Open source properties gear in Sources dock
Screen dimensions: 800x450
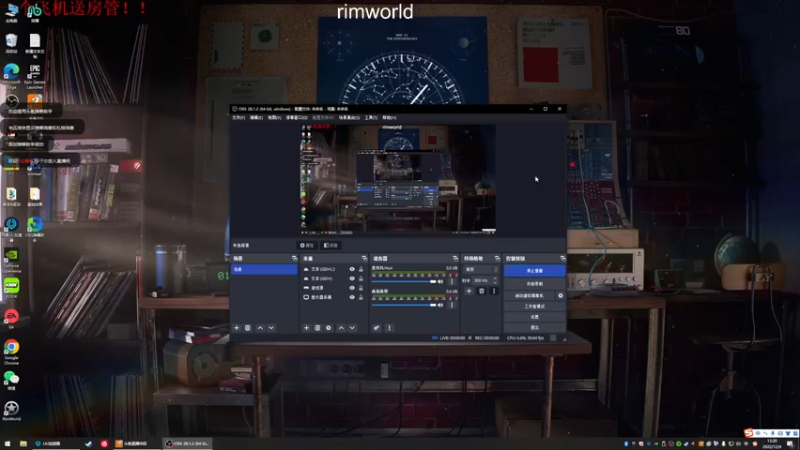(x=329, y=328)
